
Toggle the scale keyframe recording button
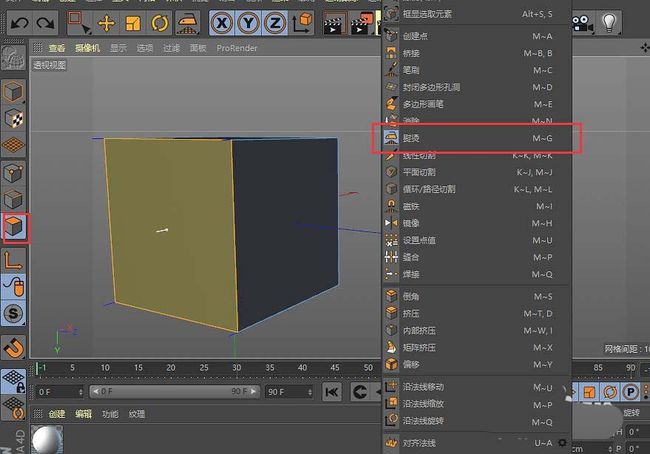[x=589, y=392]
